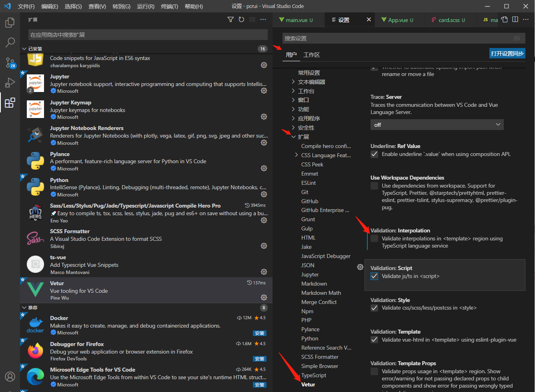Open manage gear for Vetur extension
The height and width of the screenshot is (392, 535).
264,298
